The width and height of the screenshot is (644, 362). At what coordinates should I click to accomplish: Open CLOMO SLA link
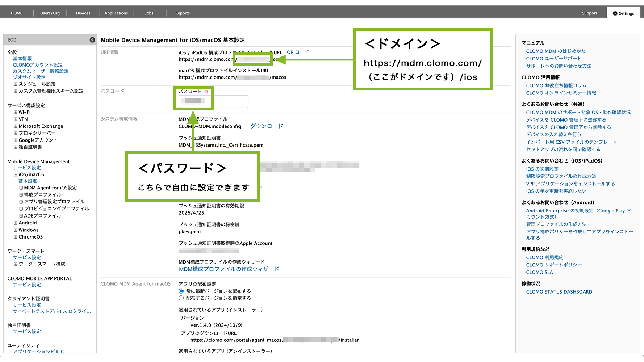[539, 273]
